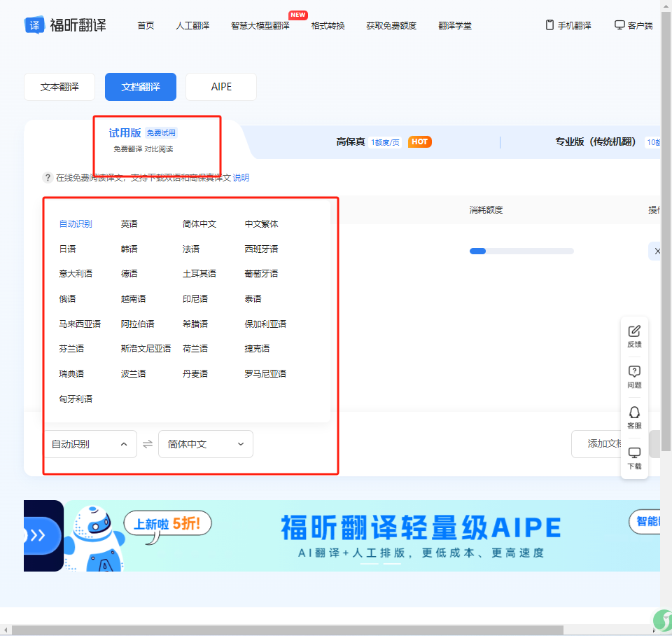The width and height of the screenshot is (672, 636).
Task: Select the 高保真 translation tab
Action: (x=384, y=141)
